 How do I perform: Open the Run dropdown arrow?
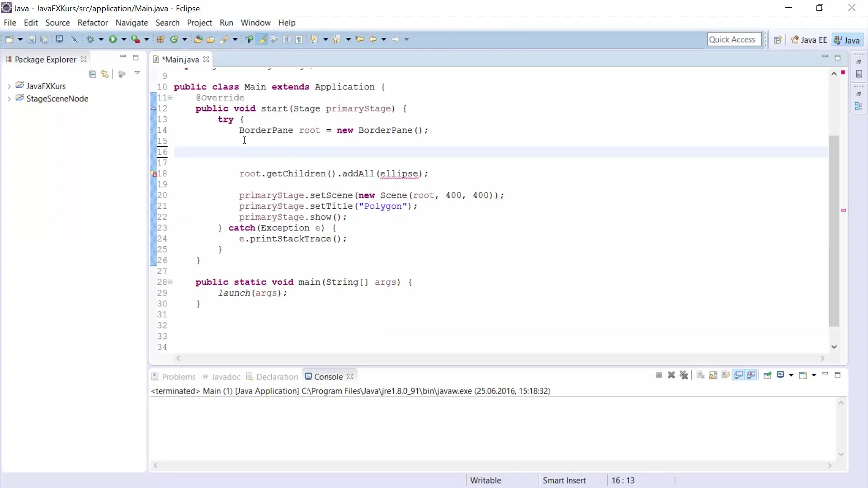(x=123, y=39)
